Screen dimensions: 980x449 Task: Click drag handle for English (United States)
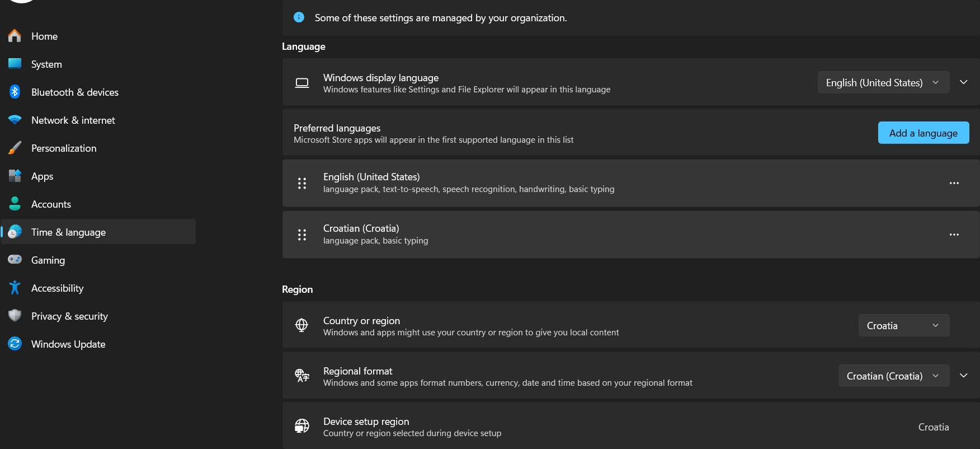pyautogui.click(x=302, y=183)
